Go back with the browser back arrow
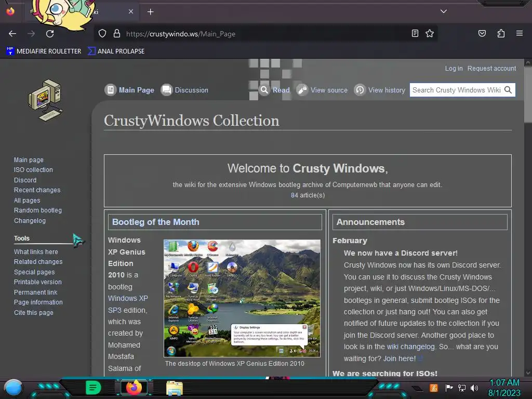532x399 pixels. (12, 34)
